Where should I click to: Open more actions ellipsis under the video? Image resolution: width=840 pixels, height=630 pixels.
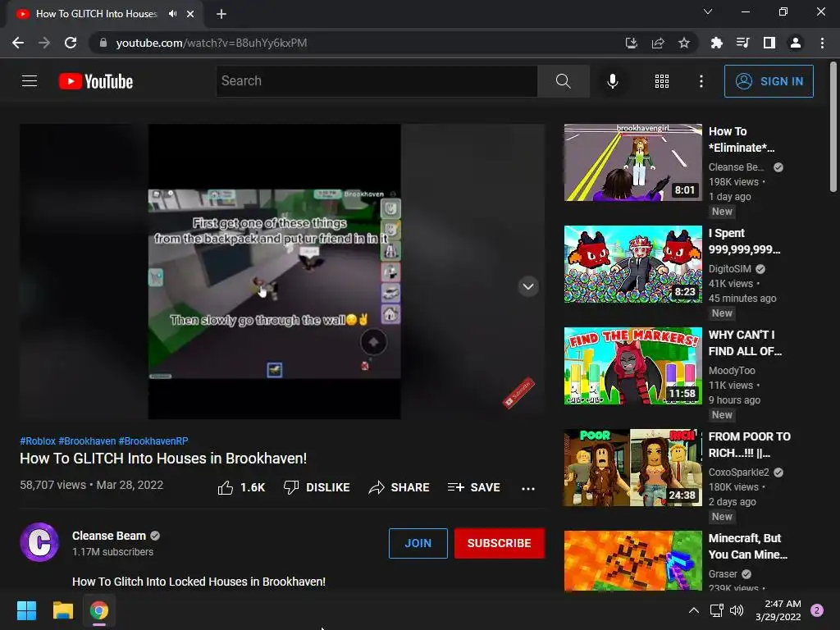(x=528, y=488)
